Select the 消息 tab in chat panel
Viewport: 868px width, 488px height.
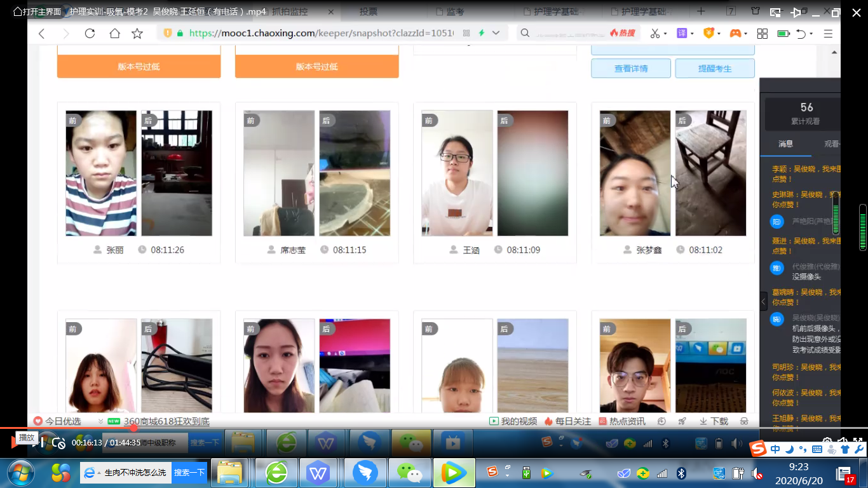[785, 144]
